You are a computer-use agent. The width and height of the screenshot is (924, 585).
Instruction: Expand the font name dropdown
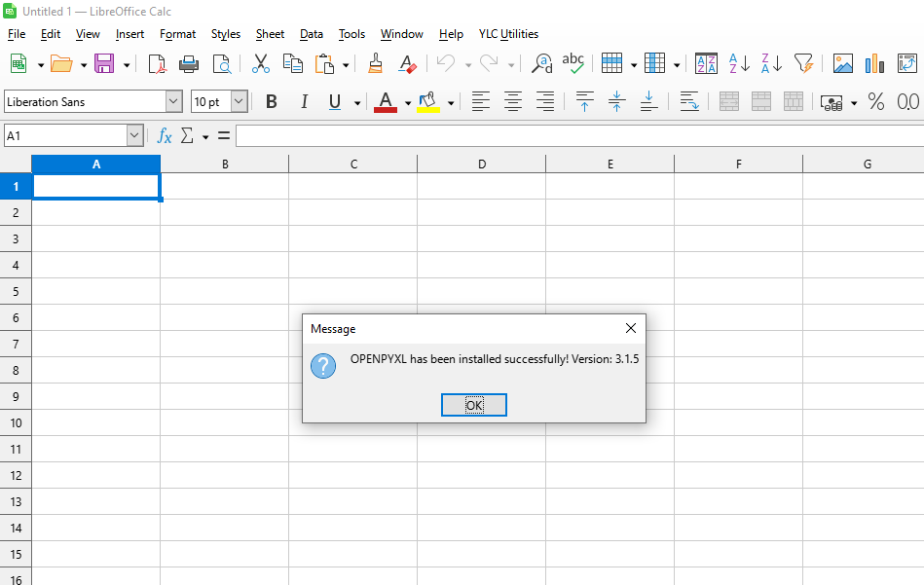point(173,101)
